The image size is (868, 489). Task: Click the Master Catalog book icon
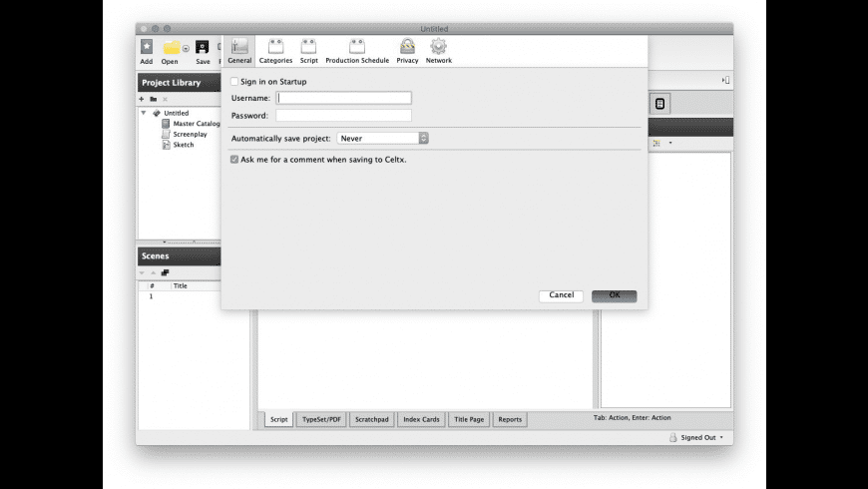(x=166, y=124)
